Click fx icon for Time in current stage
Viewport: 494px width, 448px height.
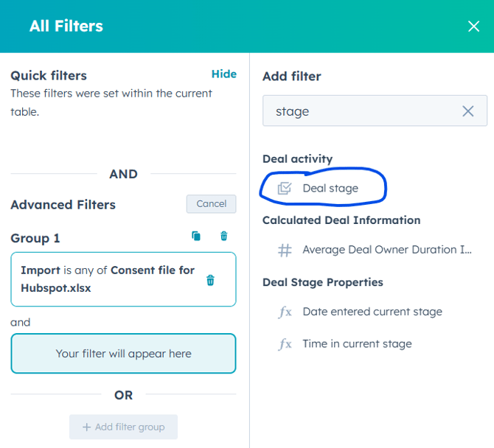(285, 344)
